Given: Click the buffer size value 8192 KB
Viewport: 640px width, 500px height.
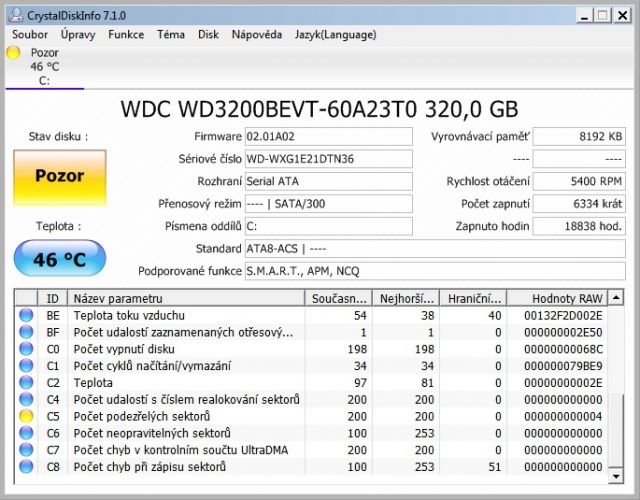Looking at the screenshot, I should point(579,136).
